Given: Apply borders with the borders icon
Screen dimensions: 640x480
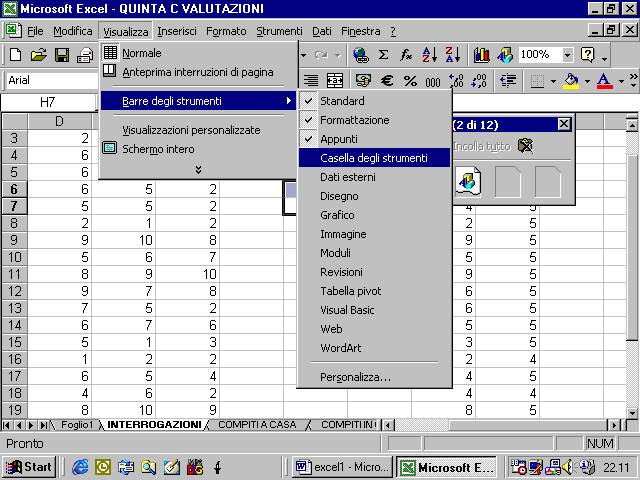Looking at the screenshot, I should pyautogui.click(x=537, y=81).
